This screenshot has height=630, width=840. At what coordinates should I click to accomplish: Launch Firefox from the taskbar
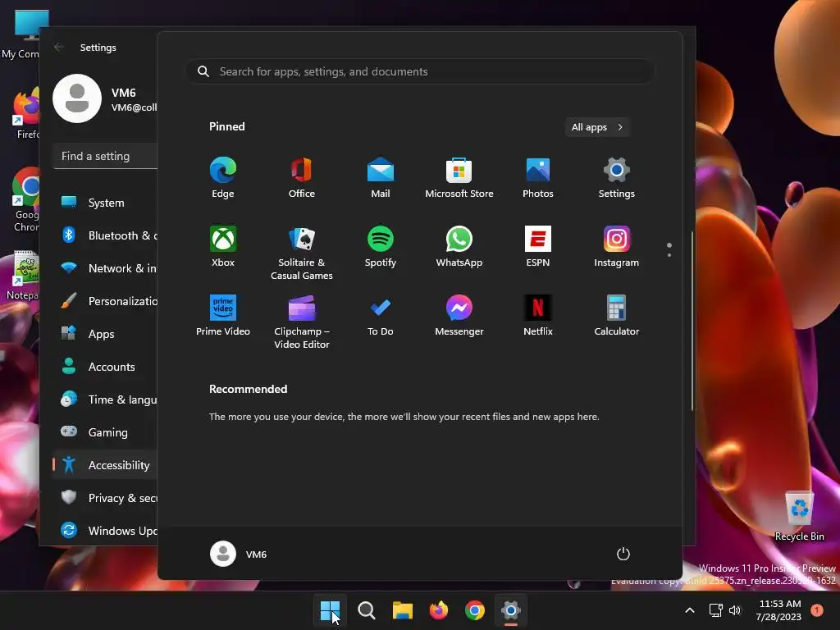pyautogui.click(x=439, y=610)
